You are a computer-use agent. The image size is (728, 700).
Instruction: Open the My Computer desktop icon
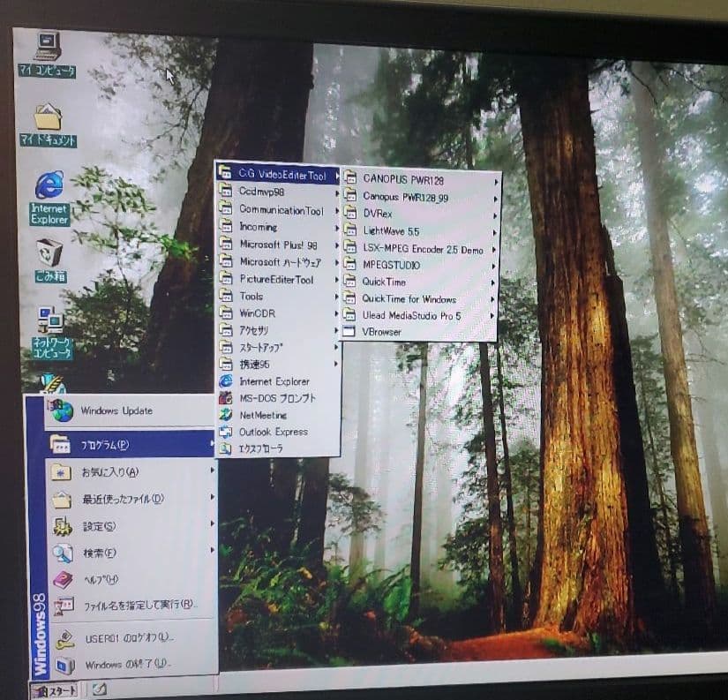pyautogui.click(x=47, y=47)
